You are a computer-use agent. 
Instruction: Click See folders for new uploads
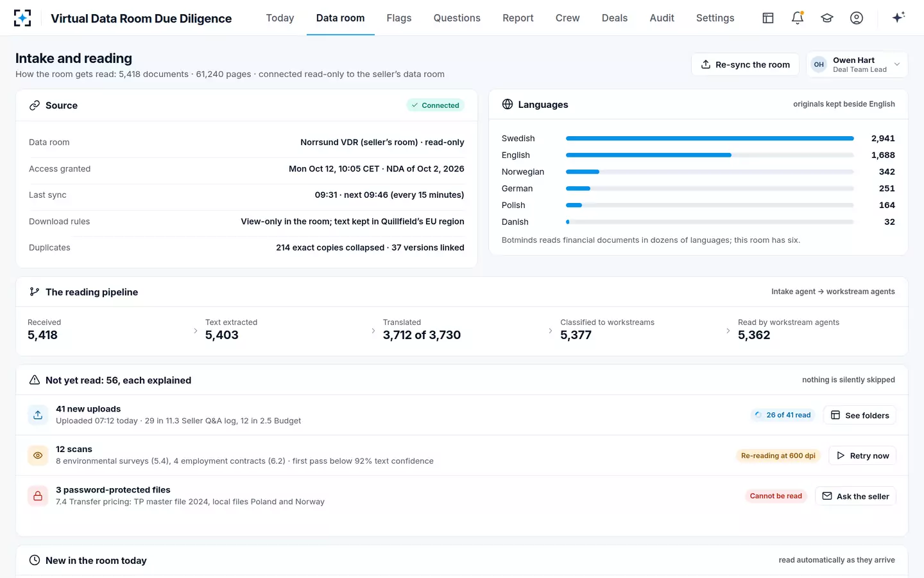point(860,416)
